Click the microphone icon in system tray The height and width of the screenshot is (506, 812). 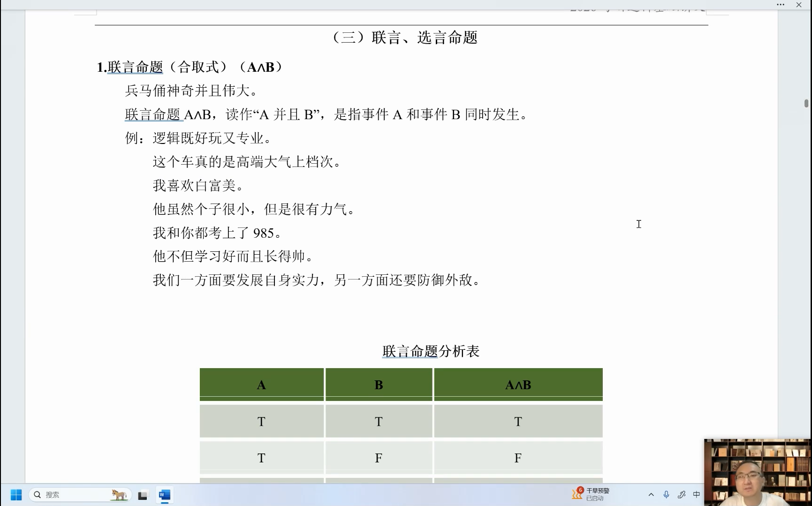pyautogui.click(x=666, y=495)
